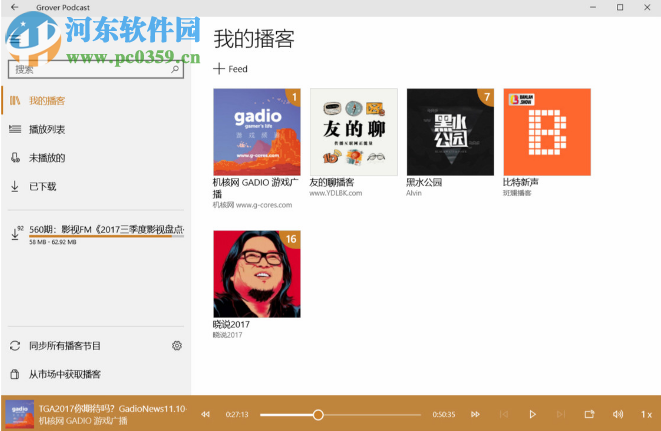Open the 晓说2017 podcast cover

(257, 274)
